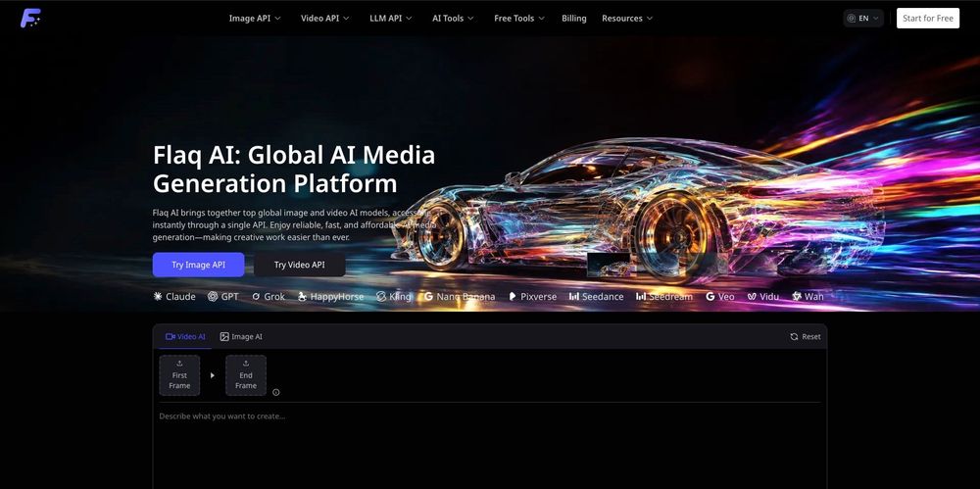Select the Wan model logo
The height and width of the screenshot is (489, 980).
808,296
